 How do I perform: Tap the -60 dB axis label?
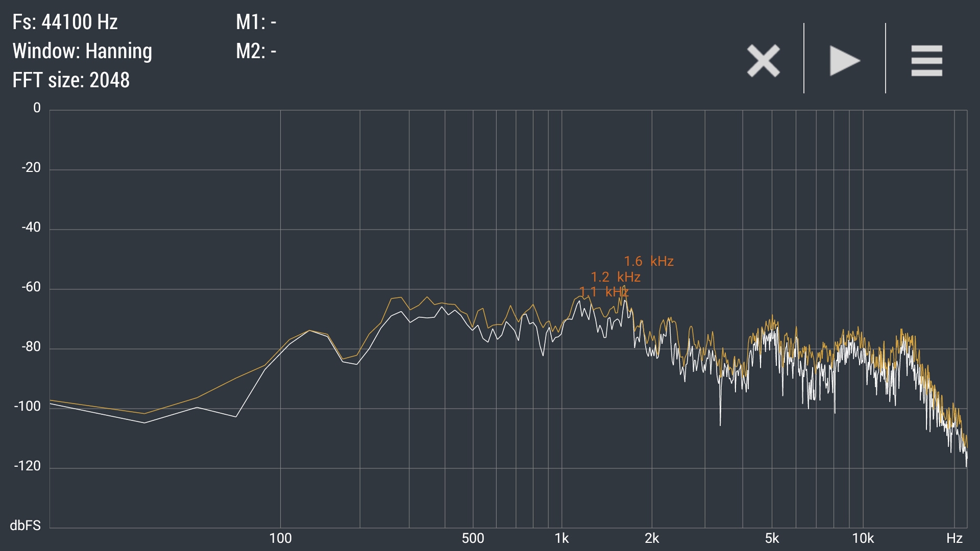pos(31,287)
